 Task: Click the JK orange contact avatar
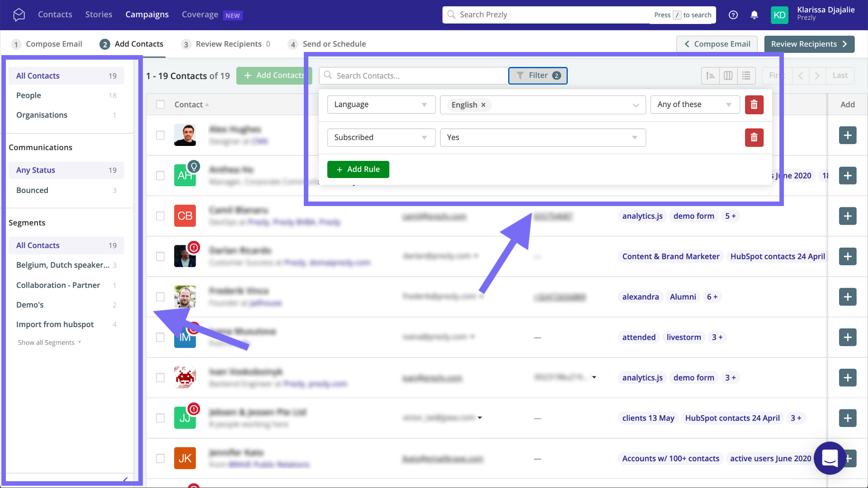[x=185, y=458]
